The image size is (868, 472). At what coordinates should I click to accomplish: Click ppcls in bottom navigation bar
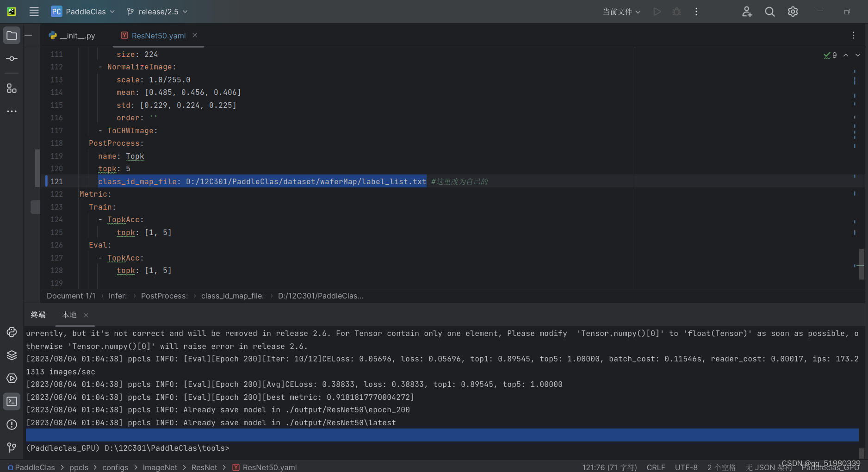79,467
